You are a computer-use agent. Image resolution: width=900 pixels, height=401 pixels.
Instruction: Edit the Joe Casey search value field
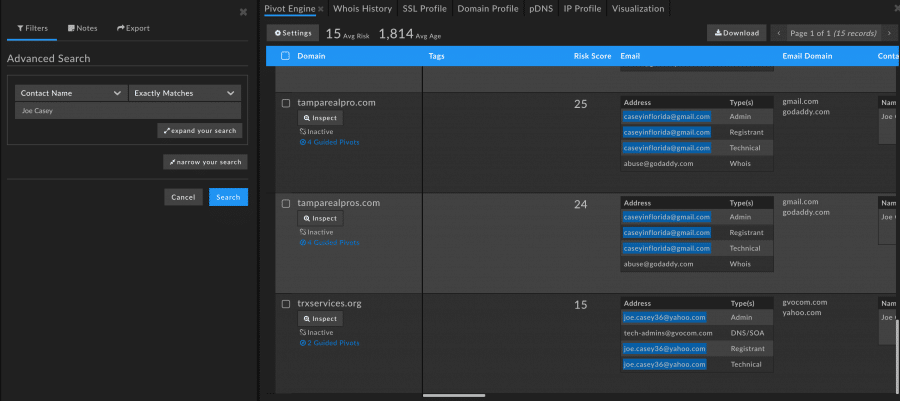coord(128,111)
